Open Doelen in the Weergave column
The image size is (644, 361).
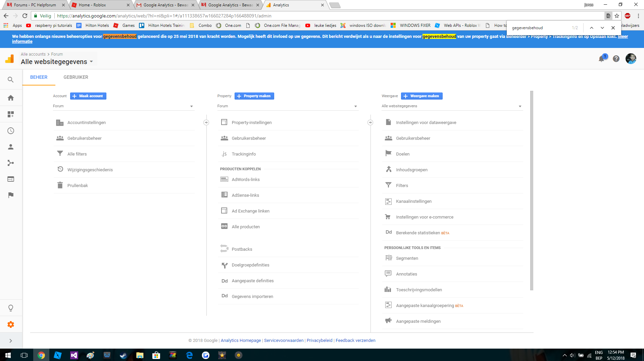tap(453, 154)
